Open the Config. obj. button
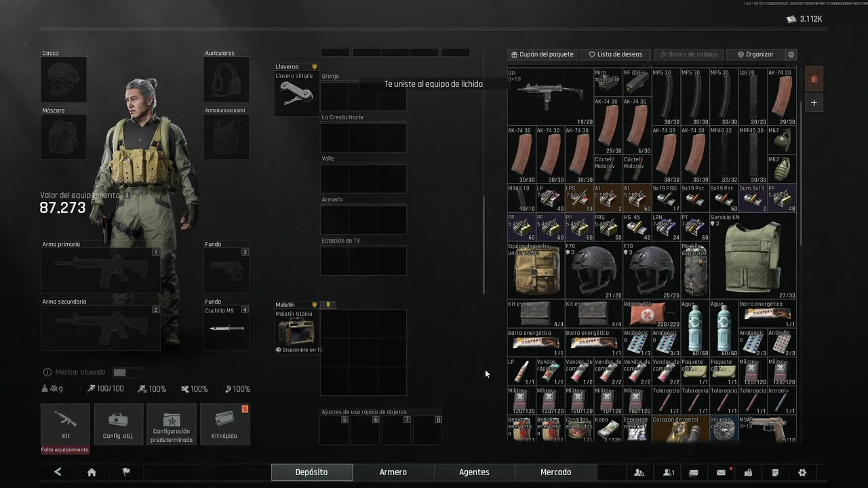 118,424
